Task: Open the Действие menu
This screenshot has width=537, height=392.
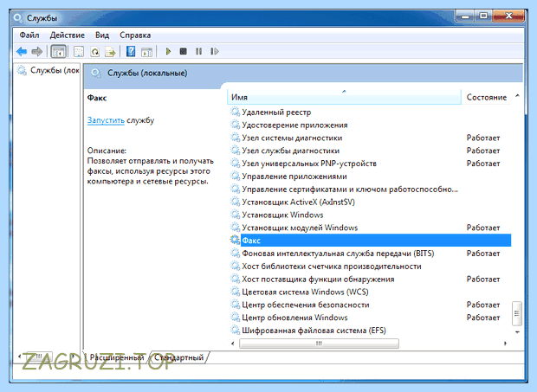Action: tap(68, 35)
